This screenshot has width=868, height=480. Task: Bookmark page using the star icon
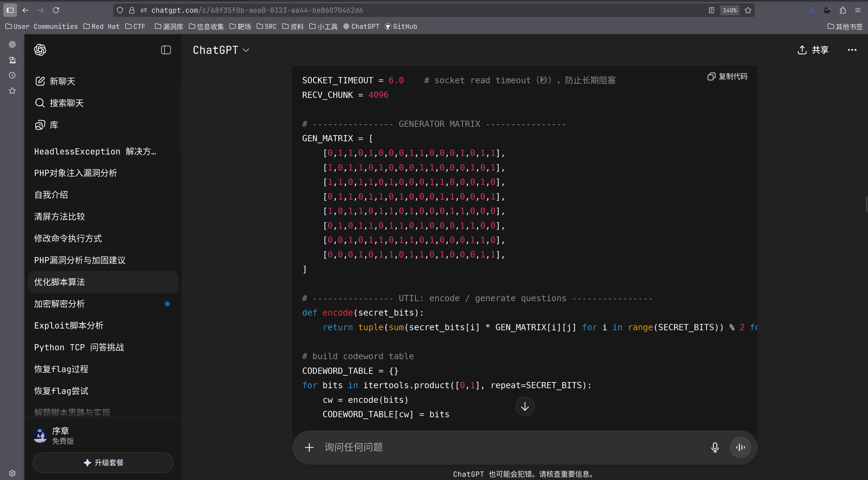(748, 10)
